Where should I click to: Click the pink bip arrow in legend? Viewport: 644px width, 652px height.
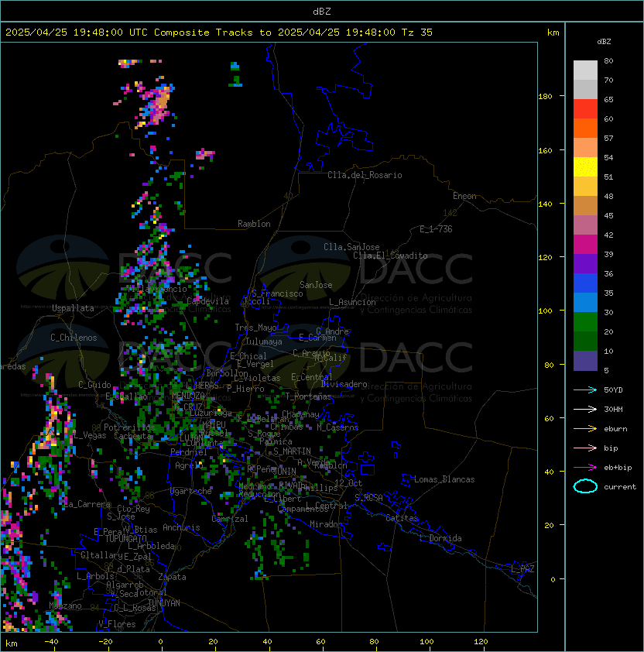(585, 448)
